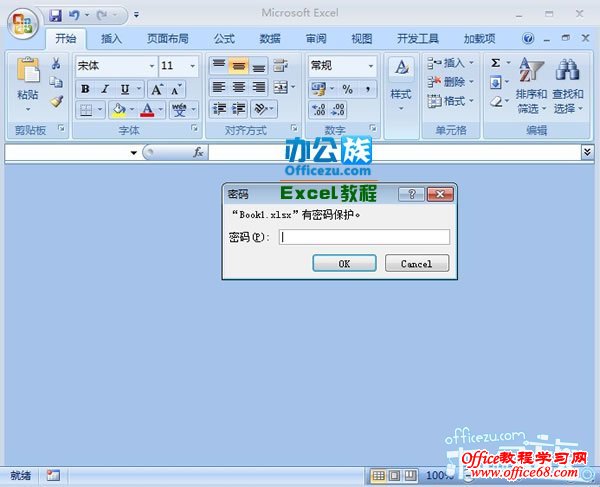Align text left
600x487 pixels.
(x=219, y=88)
